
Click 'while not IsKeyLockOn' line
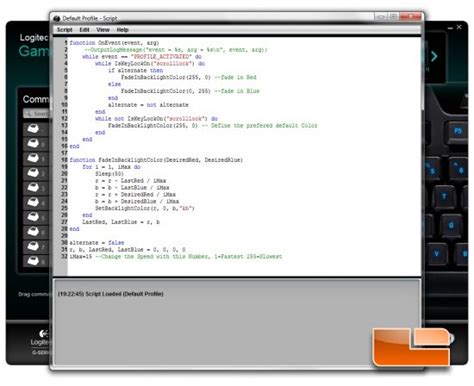[x=156, y=119]
